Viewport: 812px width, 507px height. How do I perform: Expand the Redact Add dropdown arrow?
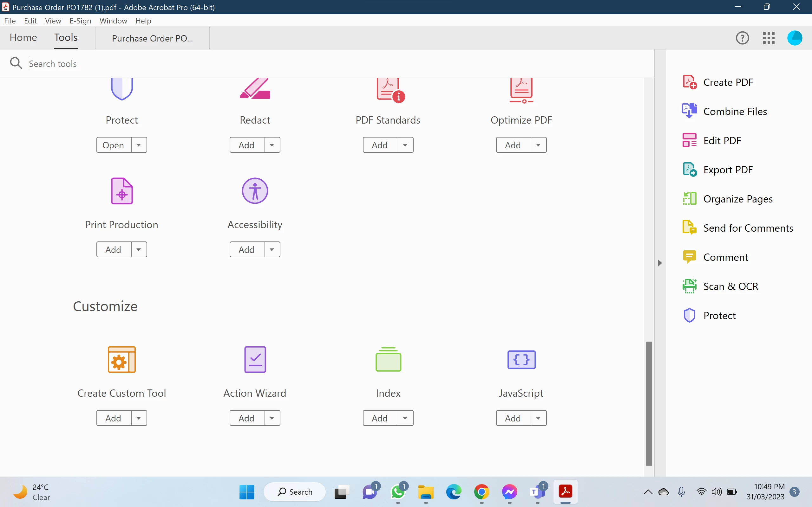272,145
